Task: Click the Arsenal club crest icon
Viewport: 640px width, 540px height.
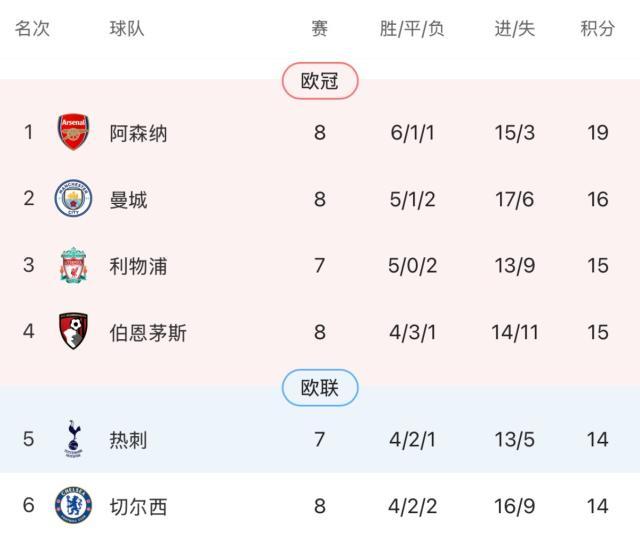Action: point(73,132)
